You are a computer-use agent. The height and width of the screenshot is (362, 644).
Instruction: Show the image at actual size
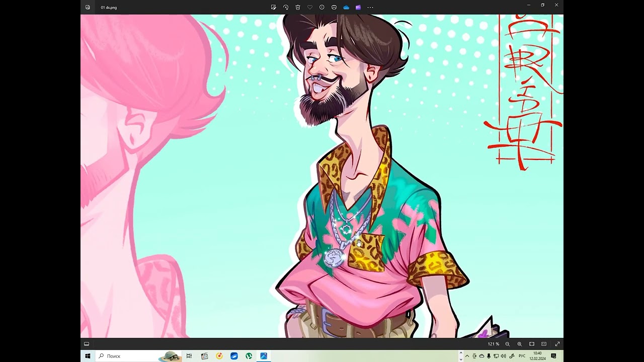click(544, 344)
